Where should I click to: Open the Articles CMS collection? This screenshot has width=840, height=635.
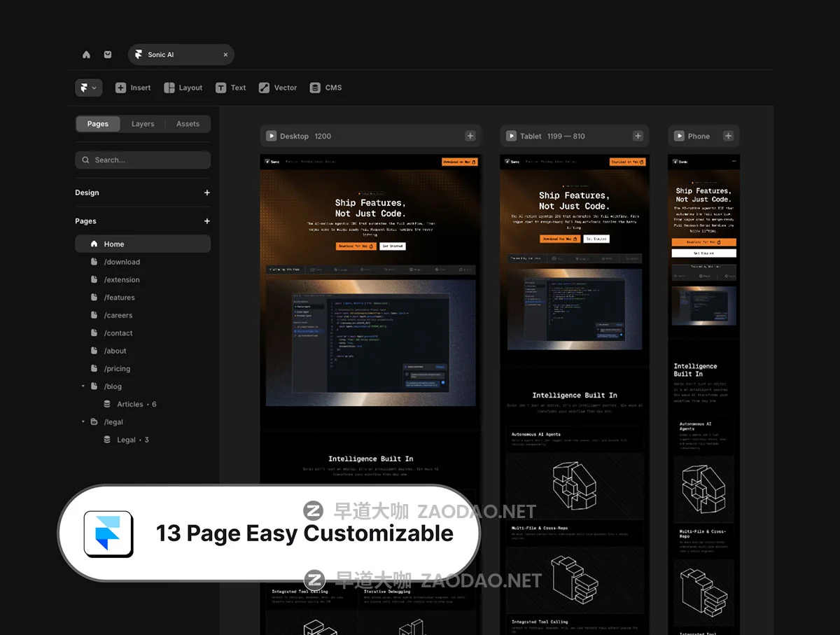pyautogui.click(x=130, y=405)
